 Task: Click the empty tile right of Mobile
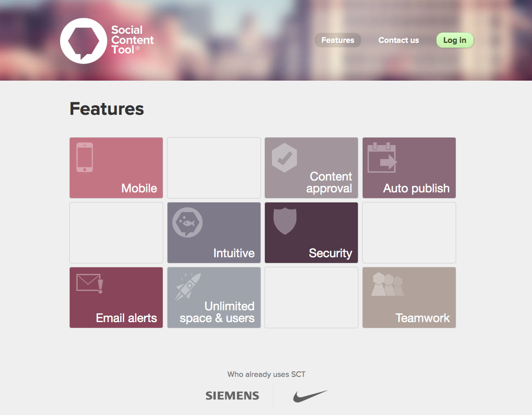click(x=214, y=168)
